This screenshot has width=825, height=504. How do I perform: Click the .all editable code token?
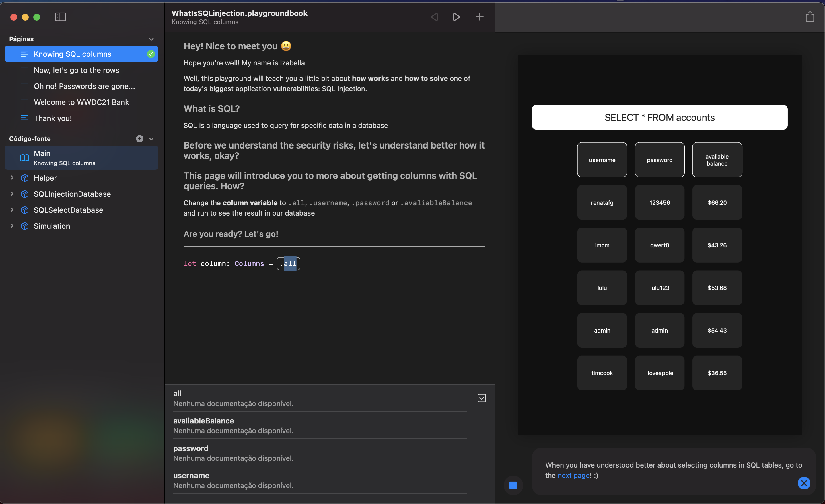click(x=289, y=264)
